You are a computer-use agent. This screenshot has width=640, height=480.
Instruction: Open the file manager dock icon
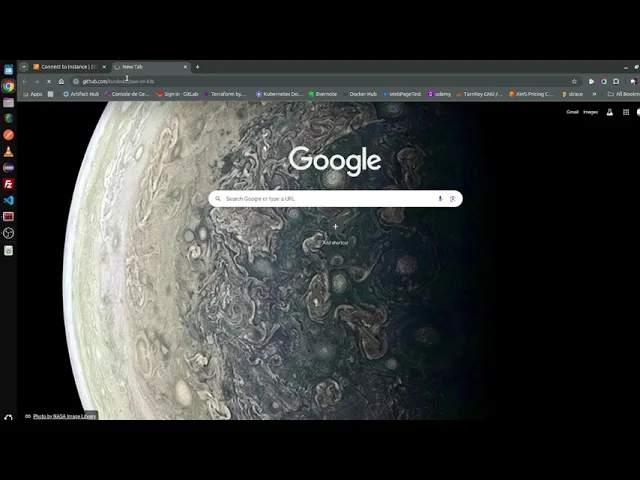[9, 102]
